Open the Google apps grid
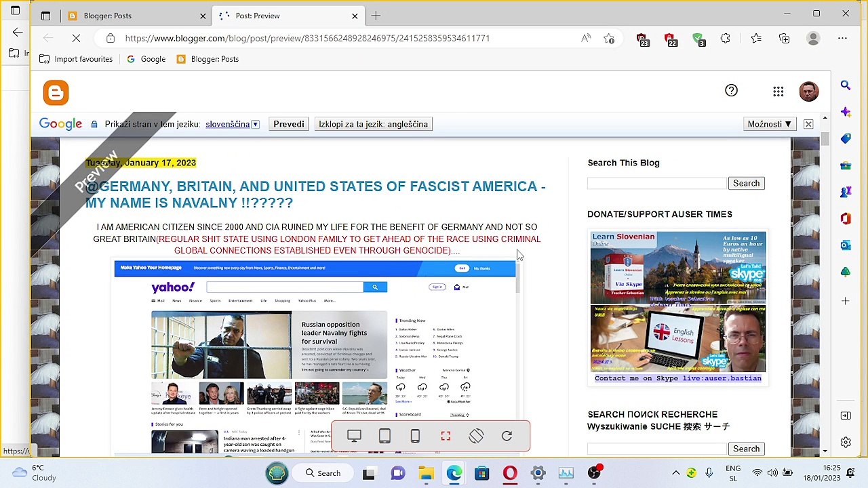The height and width of the screenshot is (488, 868). (x=778, y=91)
